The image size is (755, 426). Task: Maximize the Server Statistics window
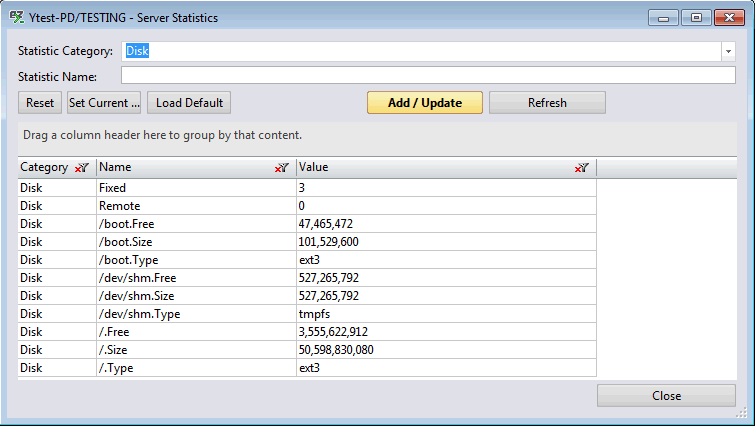[696, 18]
